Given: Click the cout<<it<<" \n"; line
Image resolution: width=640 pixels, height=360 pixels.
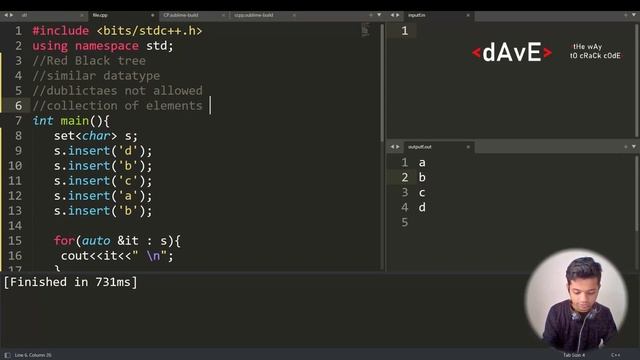Looking at the screenshot, I should [117, 256].
